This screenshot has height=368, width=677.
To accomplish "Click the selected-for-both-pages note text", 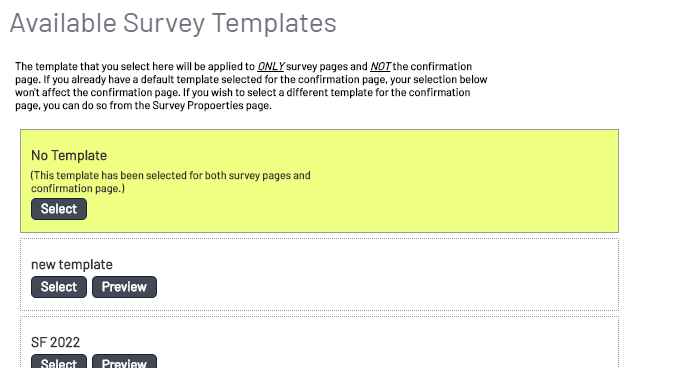I will pyautogui.click(x=171, y=182).
